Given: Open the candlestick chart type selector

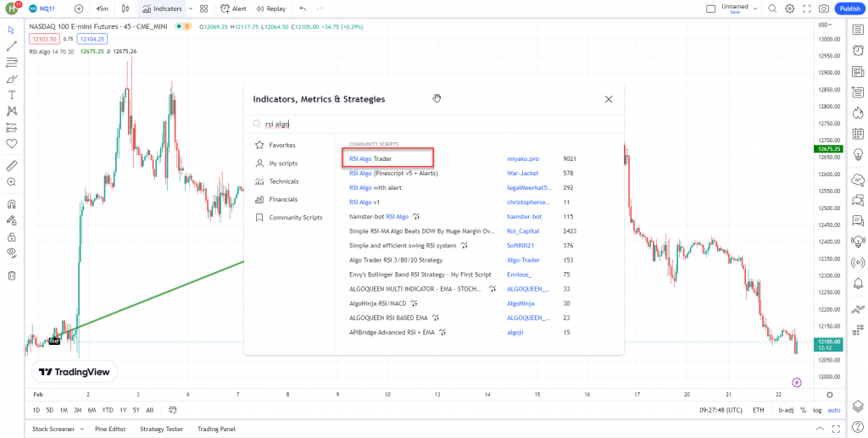Looking at the screenshot, I should pyautogui.click(x=125, y=8).
